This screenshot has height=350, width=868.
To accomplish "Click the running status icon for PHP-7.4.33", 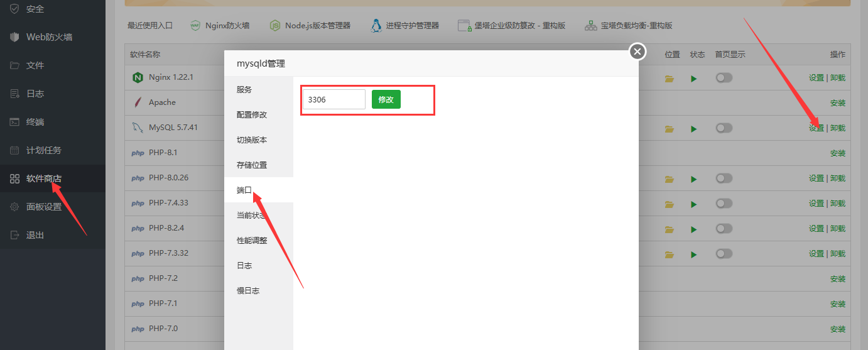I will 694,204.
